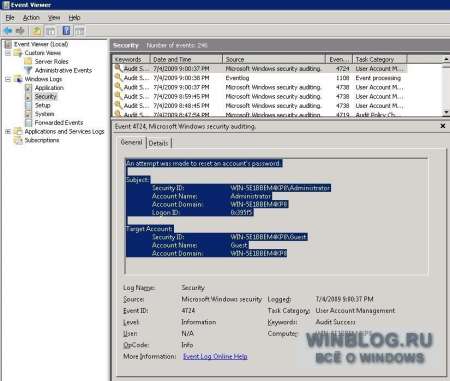Sort events by Keywords column

coord(131,59)
